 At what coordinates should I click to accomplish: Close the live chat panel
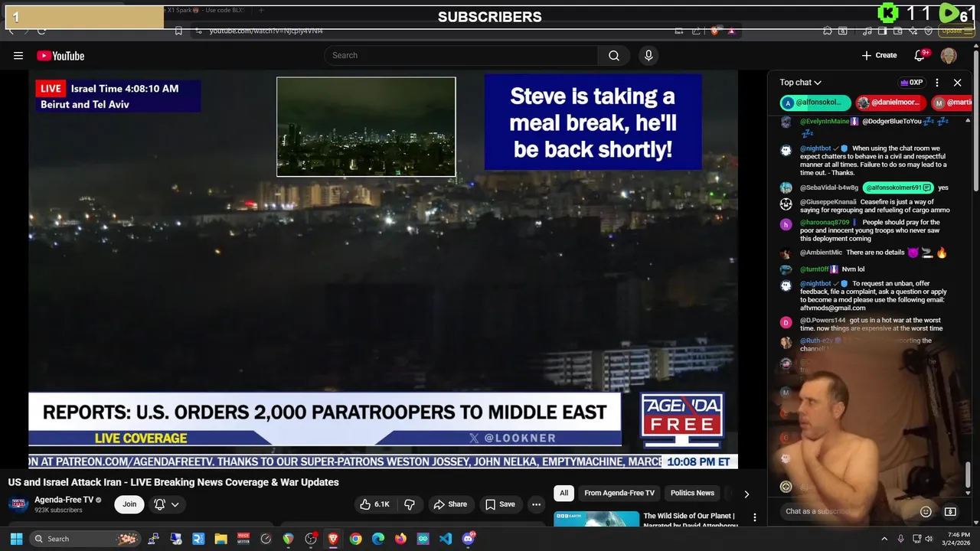coord(957,83)
